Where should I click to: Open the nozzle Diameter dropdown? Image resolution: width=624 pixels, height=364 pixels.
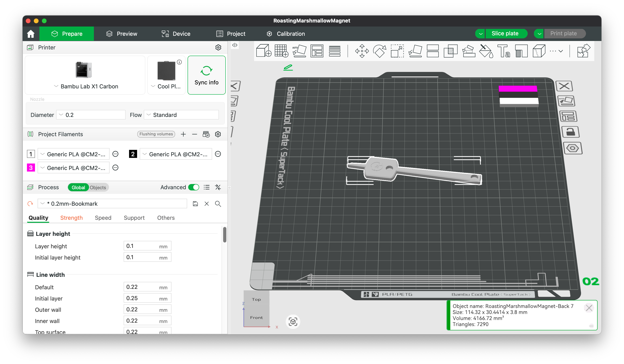[x=91, y=115]
